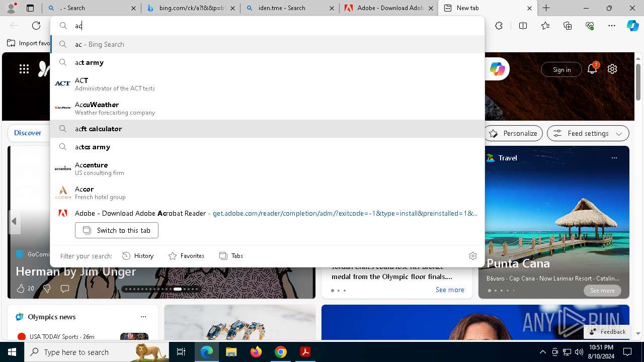Reload the current page
Screen dimensions: 644x362
tap(36, 26)
